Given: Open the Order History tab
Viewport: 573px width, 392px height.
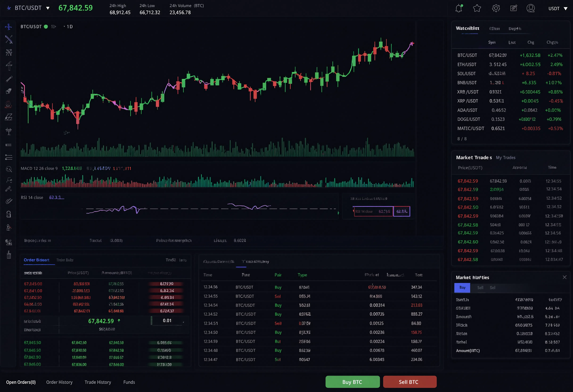Looking at the screenshot, I should [59, 382].
